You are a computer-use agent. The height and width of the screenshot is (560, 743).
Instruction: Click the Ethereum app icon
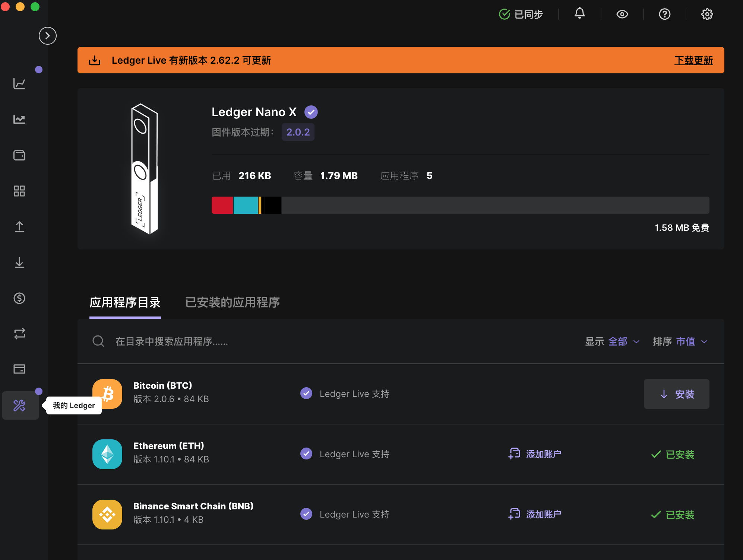(107, 454)
